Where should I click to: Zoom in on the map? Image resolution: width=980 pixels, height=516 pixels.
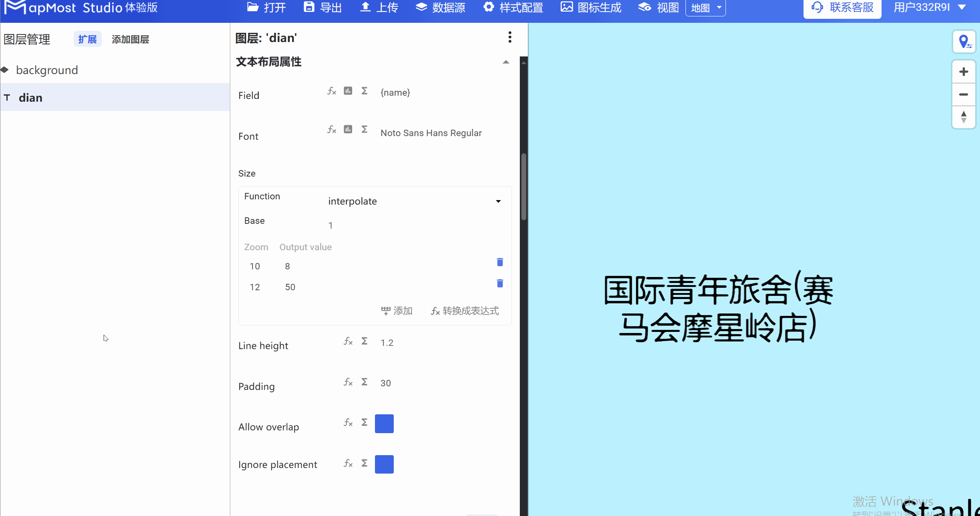(x=964, y=72)
